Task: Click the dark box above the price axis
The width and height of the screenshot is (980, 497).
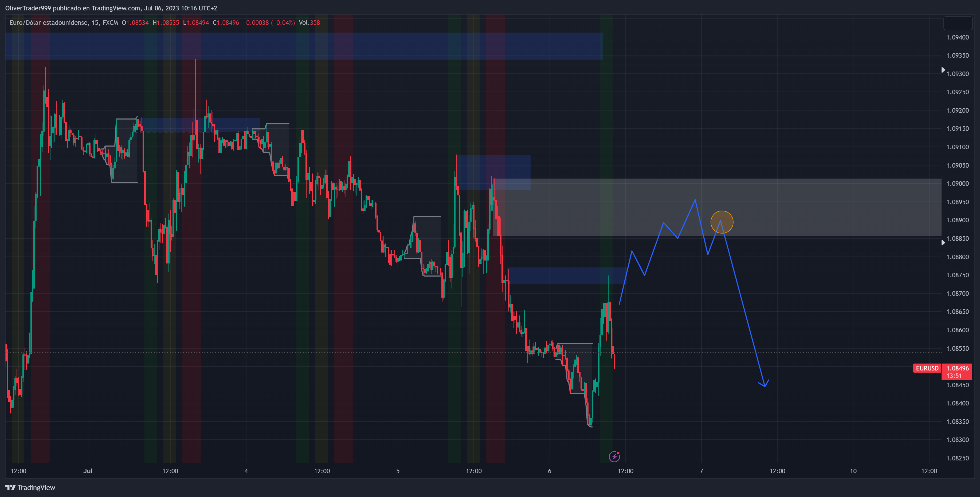Action: pyautogui.click(x=958, y=23)
